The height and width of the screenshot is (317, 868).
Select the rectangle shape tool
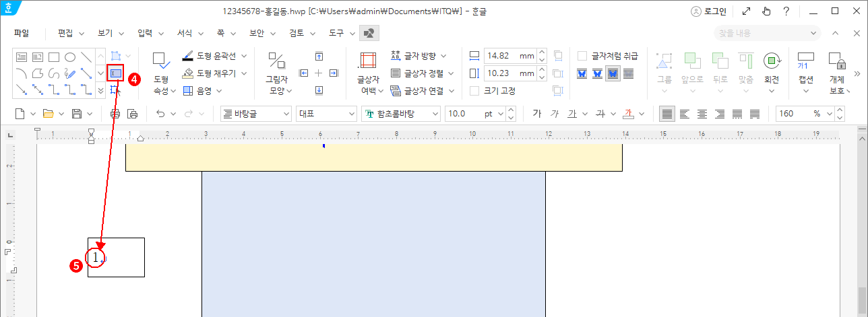point(54,57)
